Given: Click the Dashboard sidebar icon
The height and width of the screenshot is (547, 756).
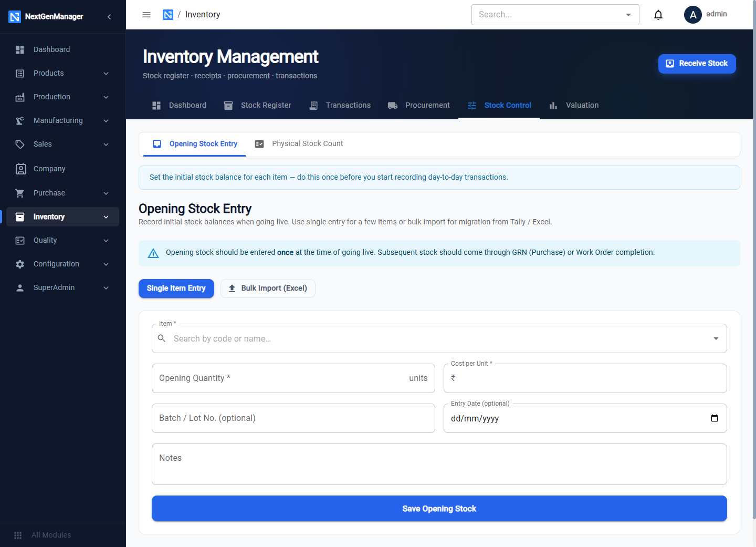Looking at the screenshot, I should click(20, 49).
